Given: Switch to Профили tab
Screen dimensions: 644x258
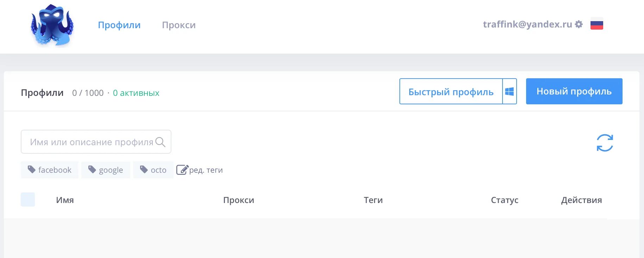Looking at the screenshot, I should pos(119,25).
